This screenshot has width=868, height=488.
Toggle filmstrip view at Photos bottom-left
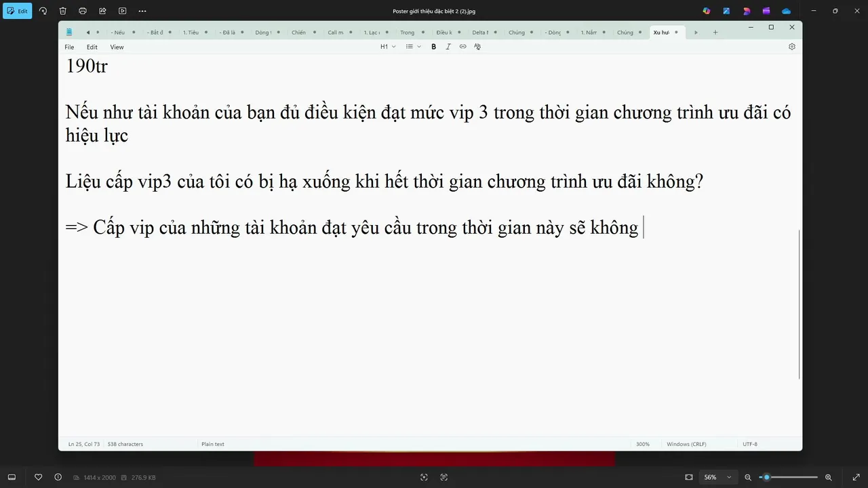click(12, 477)
